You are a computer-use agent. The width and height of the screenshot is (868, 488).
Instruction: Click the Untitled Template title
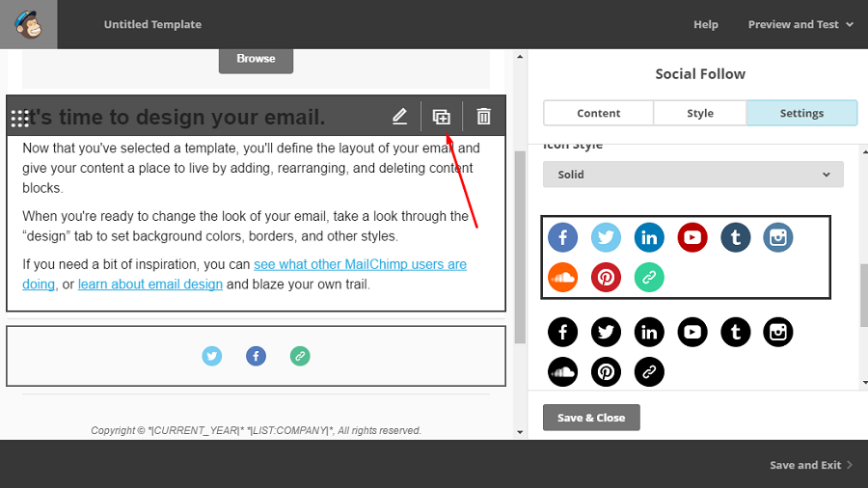coord(152,24)
